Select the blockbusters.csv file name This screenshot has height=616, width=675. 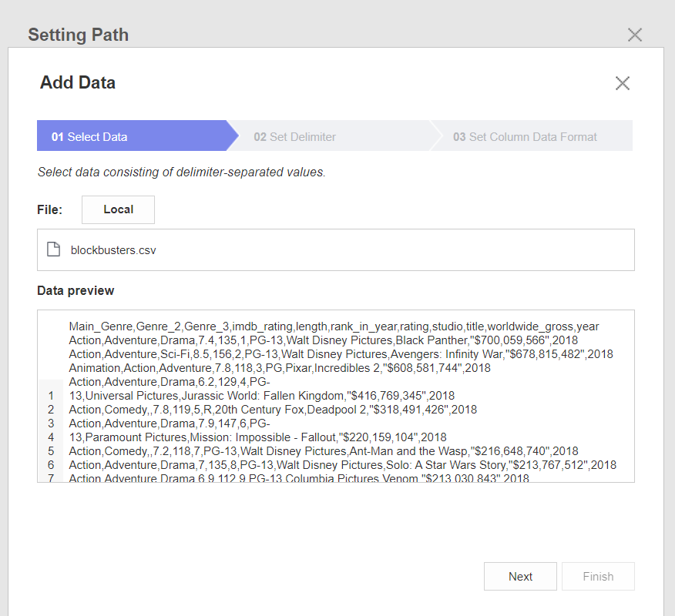(113, 250)
